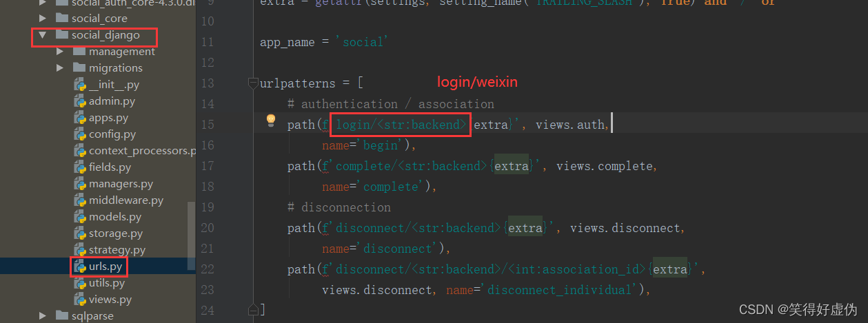
Task: Open file name views.py in tree
Action: (110, 300)
